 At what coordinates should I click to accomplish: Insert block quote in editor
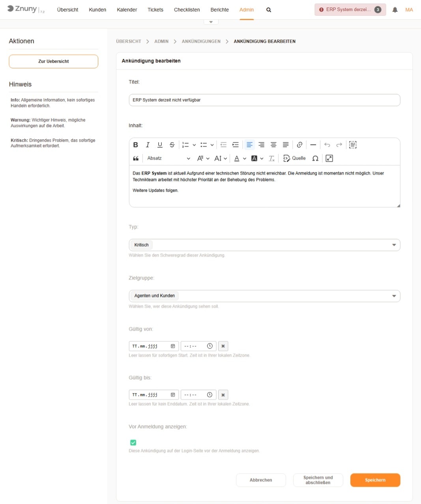point(136,158)
